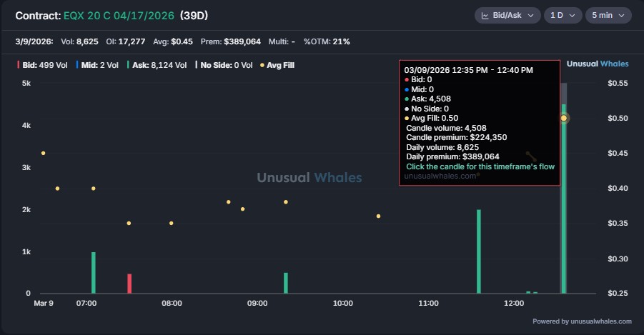Click the %OTM: 21% stat
Viewport: 644px width, 335px height.
pos(327,41)
